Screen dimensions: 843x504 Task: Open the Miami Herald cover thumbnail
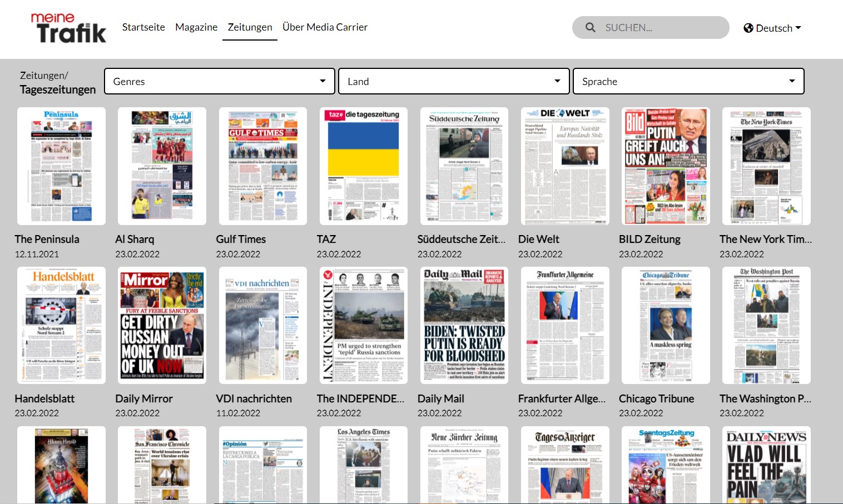[x=61, y=465]
